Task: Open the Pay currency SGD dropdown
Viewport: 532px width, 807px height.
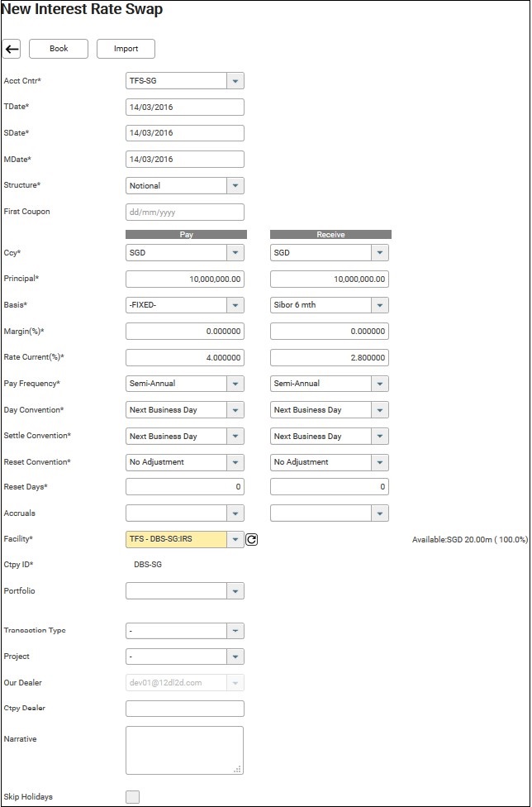Action: (x=235, y=253)
